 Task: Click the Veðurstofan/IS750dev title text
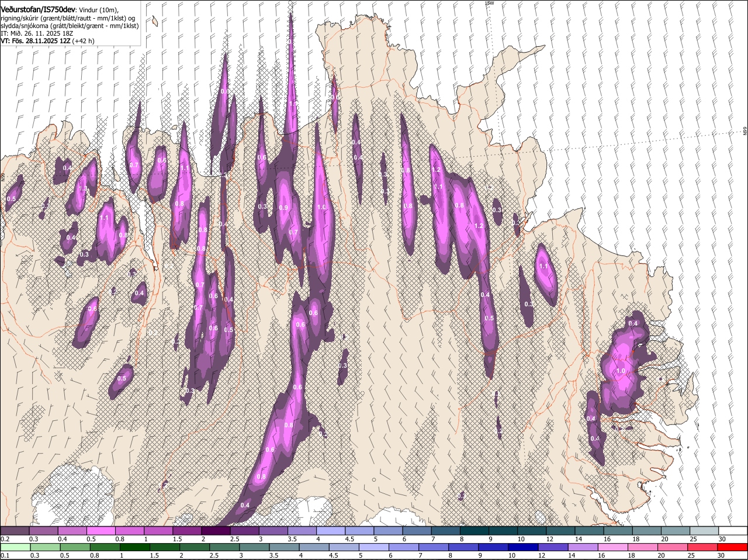(x=38, y=10)
